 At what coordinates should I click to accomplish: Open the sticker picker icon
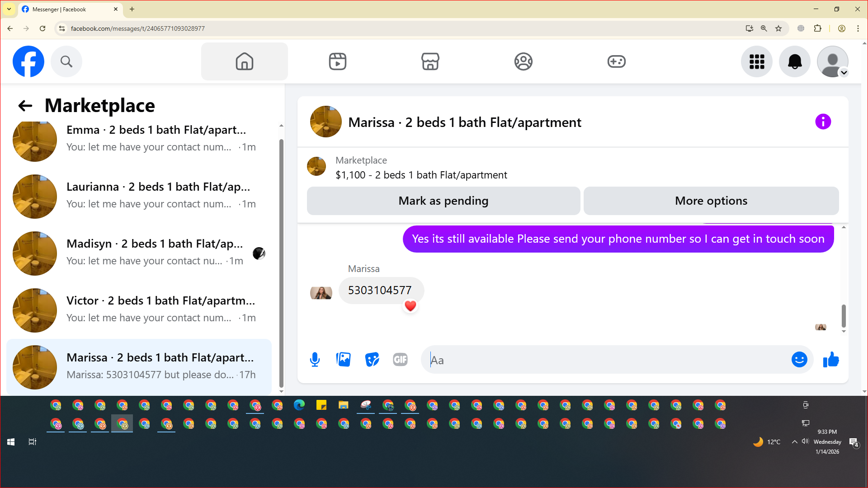[372, 360]
